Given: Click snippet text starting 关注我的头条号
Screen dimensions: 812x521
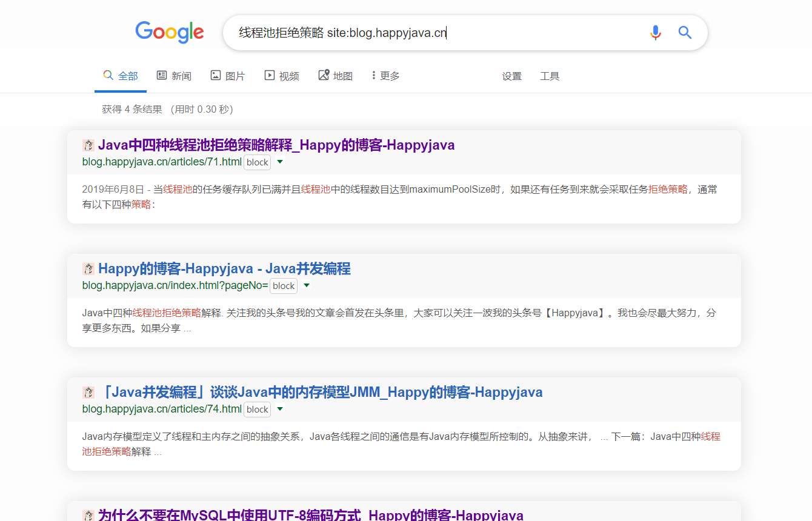Looking at the screenshot, I should (399, 320).
